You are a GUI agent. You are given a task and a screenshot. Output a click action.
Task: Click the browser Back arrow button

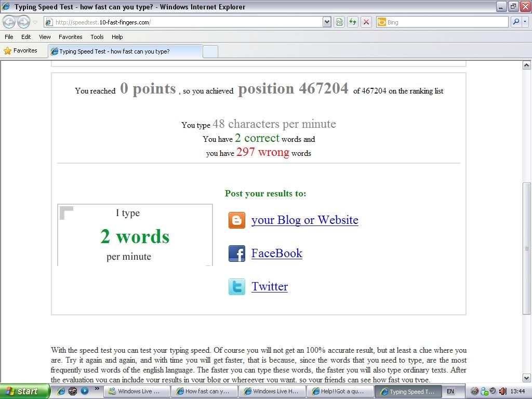tap(9, 22)
